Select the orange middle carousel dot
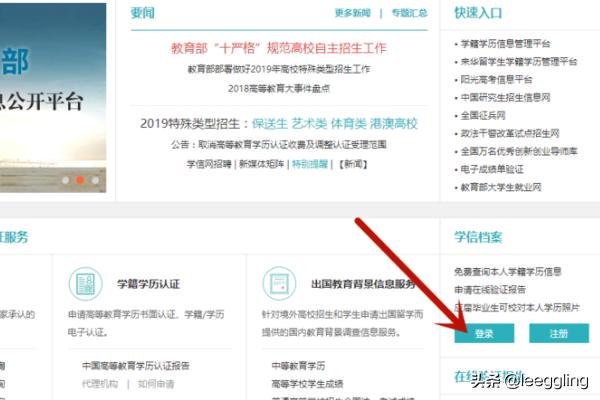 (x=80, y=180)
